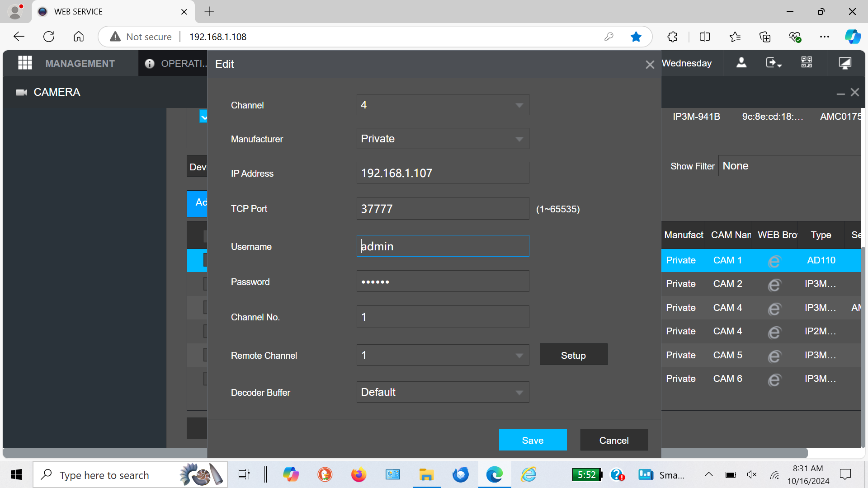This screenshot has width=868, height=488.
Task: Click the MANAGEMENT tab label
Action: (x=80, y=63)
